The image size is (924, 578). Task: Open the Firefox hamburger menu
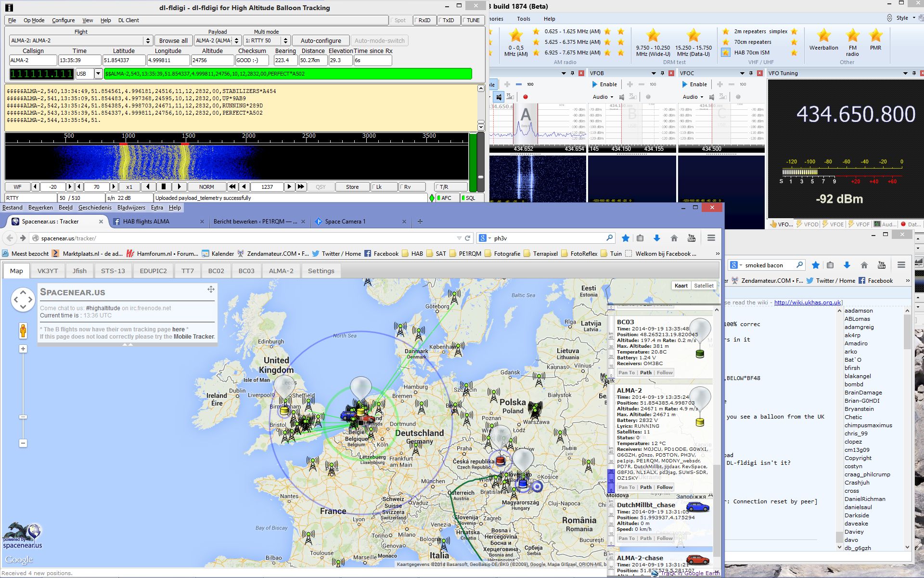click(711, 238)
